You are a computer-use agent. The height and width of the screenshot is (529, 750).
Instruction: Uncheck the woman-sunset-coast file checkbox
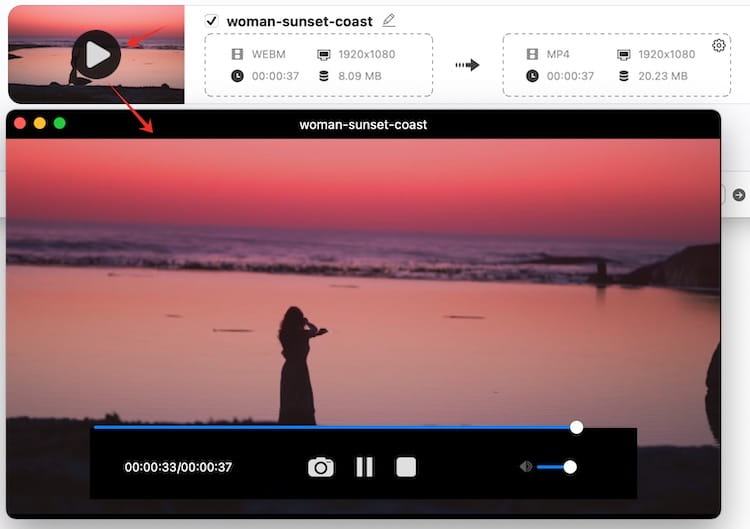click(211, 21)
